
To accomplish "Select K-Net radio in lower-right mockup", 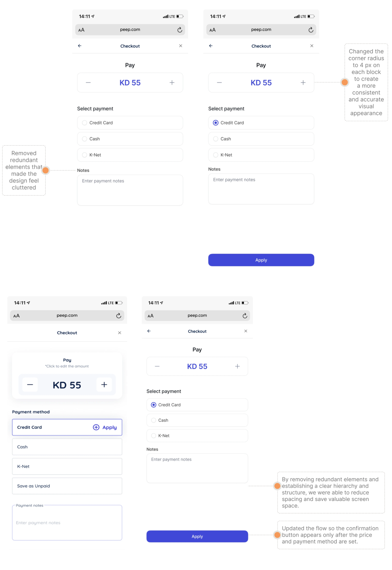I will (154, 436).
